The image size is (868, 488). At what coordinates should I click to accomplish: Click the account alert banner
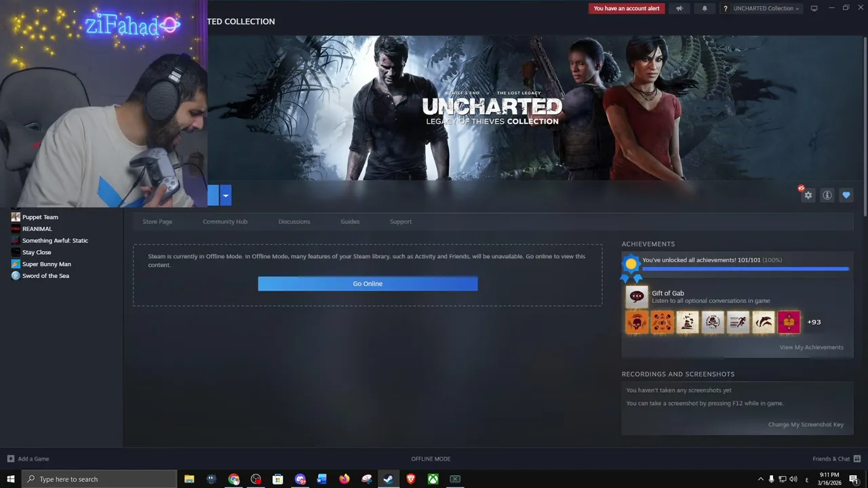627,8
